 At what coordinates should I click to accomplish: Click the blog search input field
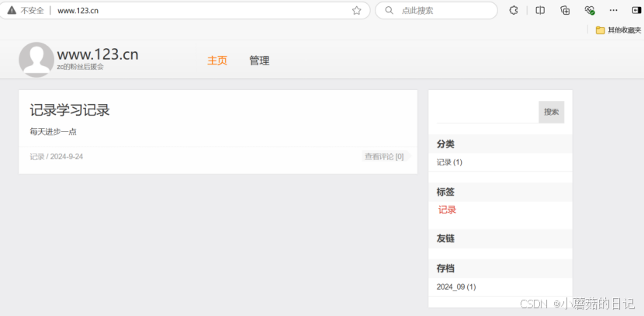[x=487, y=112]
